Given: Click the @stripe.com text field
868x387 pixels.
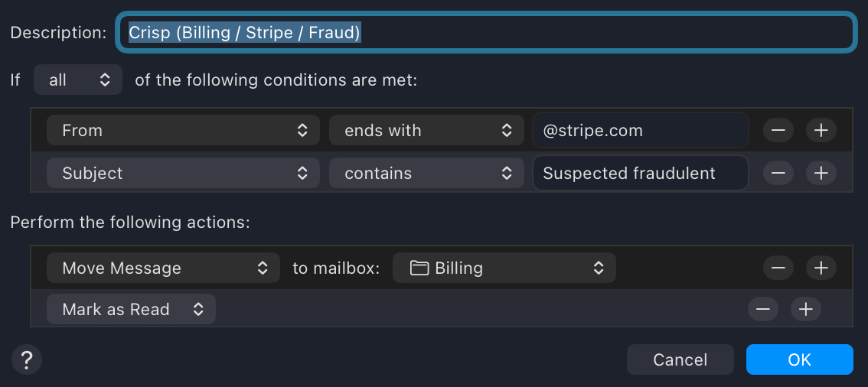Looking at the screenshot, I should pos(640,131).
